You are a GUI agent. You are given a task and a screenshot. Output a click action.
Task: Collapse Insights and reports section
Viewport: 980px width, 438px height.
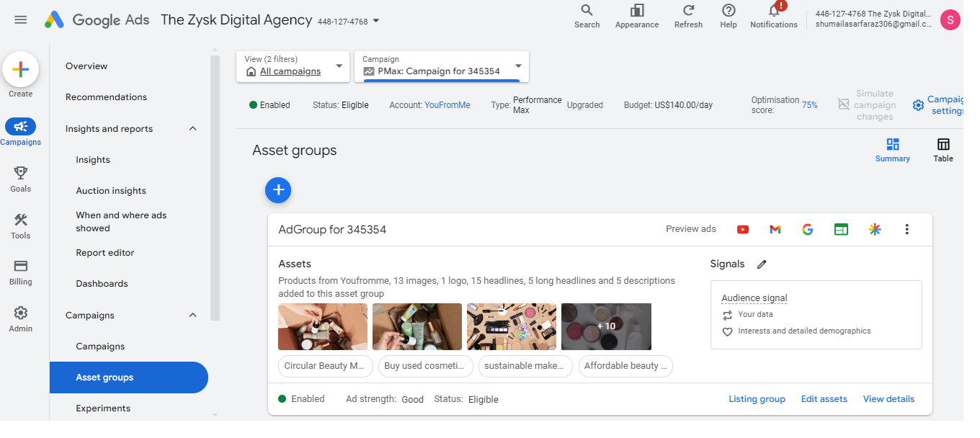click(x=192, y=128)
